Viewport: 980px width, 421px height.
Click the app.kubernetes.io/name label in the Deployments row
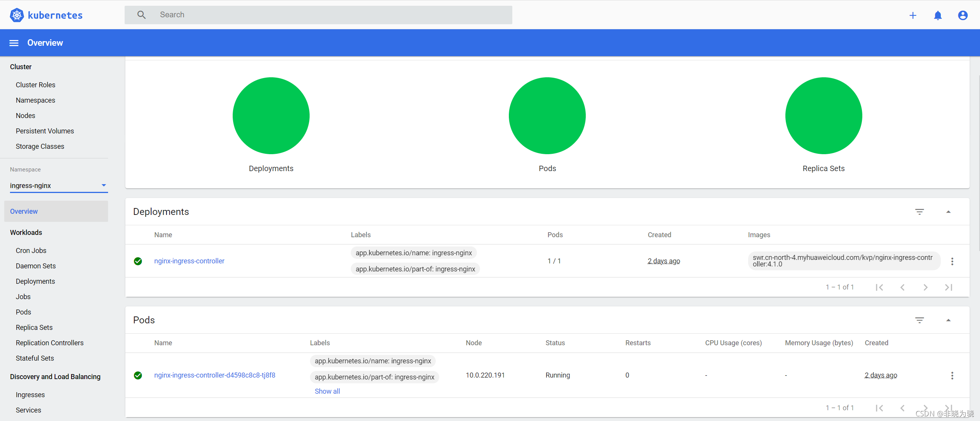(414, 253)
